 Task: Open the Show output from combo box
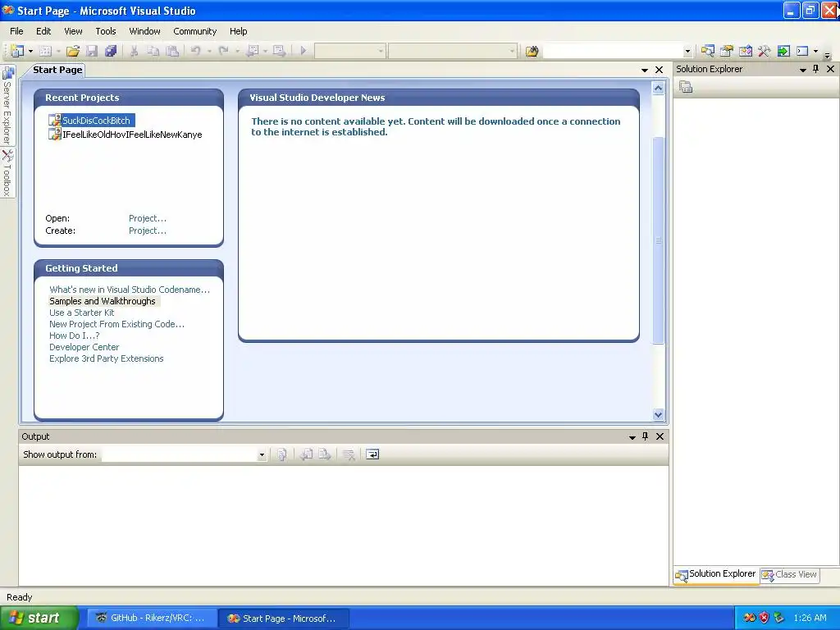tap(184, 454)
